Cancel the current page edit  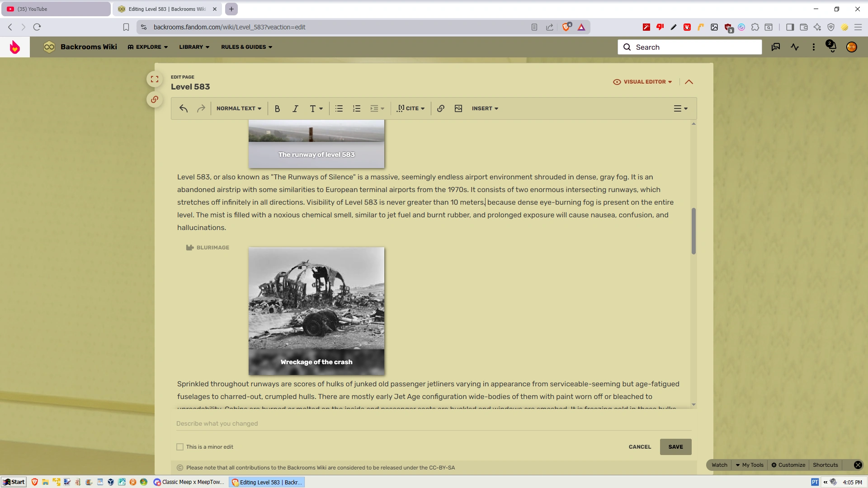pos(639,447)
